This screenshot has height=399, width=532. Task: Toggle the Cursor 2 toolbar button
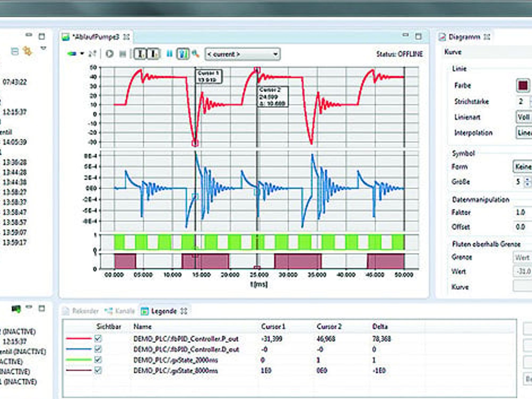pyautogui.click(x=154, y=54)
